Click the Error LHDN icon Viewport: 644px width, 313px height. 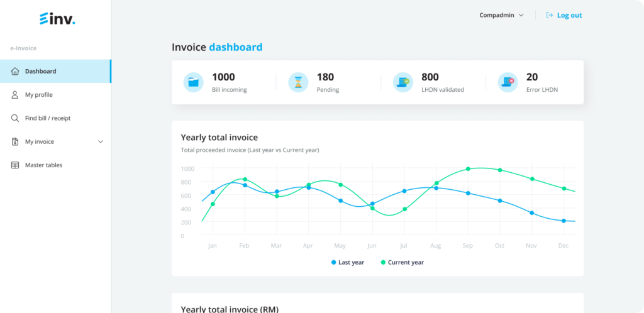pyautogui.click(x=508, y=82)
